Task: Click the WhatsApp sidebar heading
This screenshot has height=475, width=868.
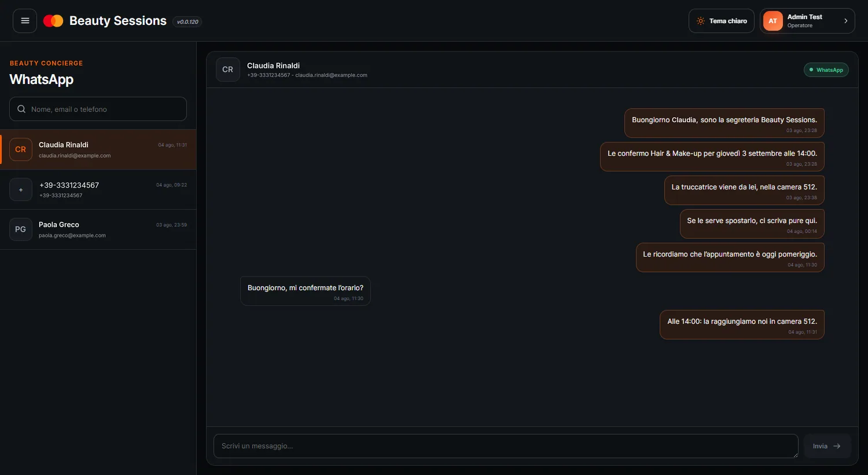Action: point(42,79)
